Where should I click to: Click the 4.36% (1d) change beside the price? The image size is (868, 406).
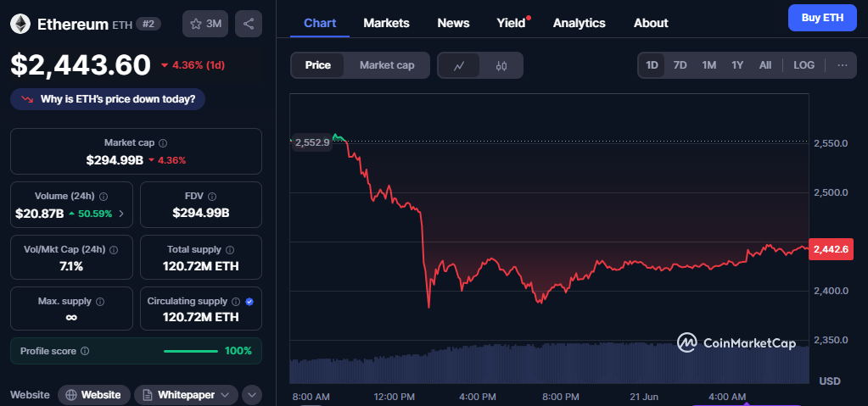pyautogui.click(x=193, y=65)
